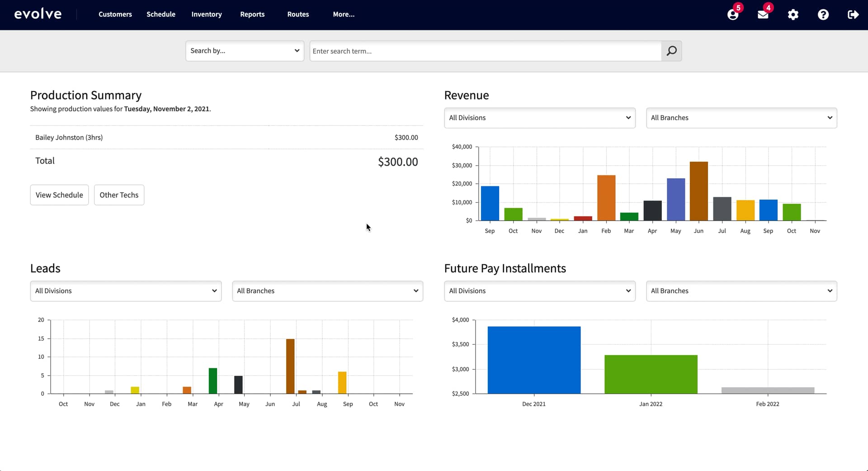Open the More... menu
Screen dimensions: 868x471
(x=344, y=14)
